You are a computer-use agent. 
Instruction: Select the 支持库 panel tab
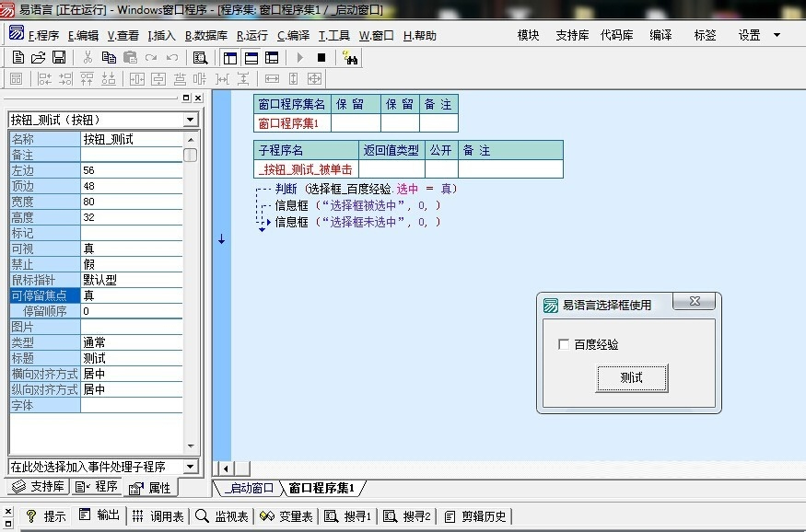(x=39, y=487)
